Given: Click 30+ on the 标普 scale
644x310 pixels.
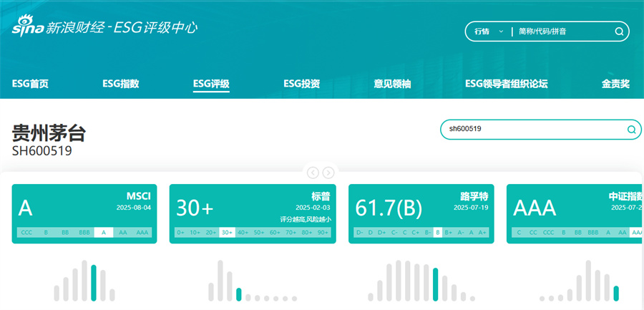Looking at the screenshot, I should [x=227, y=233].
